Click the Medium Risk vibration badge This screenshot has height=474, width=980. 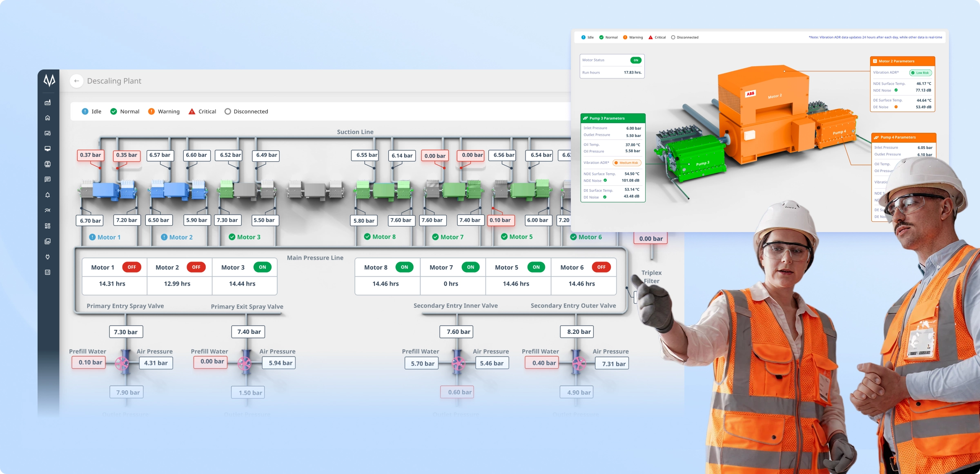click(x=627, y=163)
